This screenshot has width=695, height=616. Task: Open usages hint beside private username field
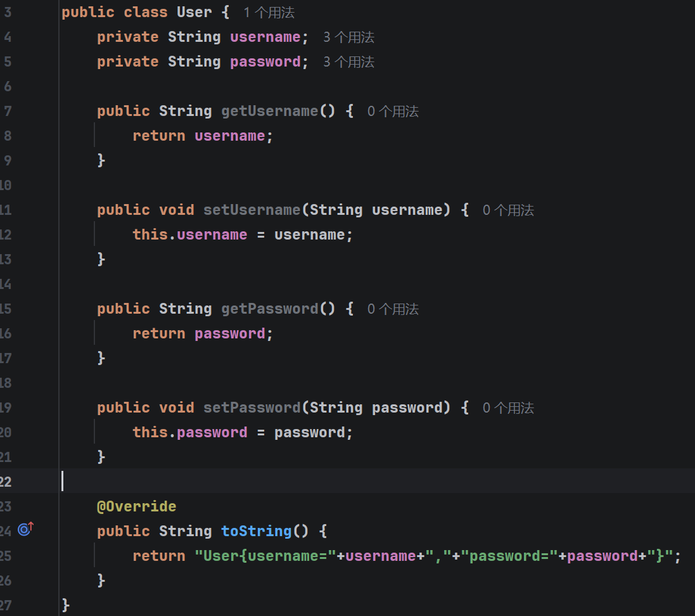(348, 37)
